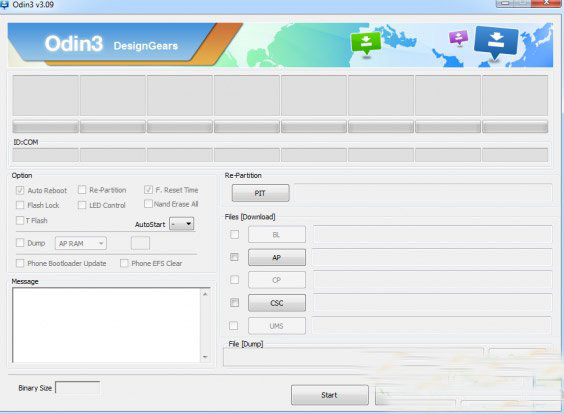Check the CP file checkbox

[x=235, y=279]
